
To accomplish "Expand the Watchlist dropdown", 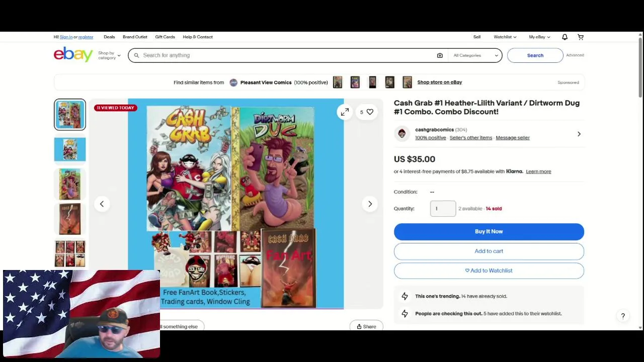I will [505, 37].
